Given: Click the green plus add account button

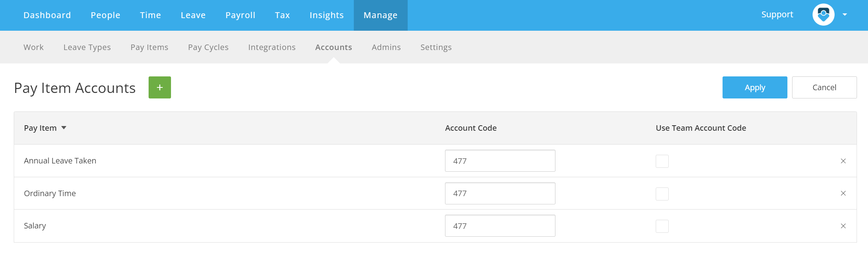Looking at the screenshot, I should (160, 87).
